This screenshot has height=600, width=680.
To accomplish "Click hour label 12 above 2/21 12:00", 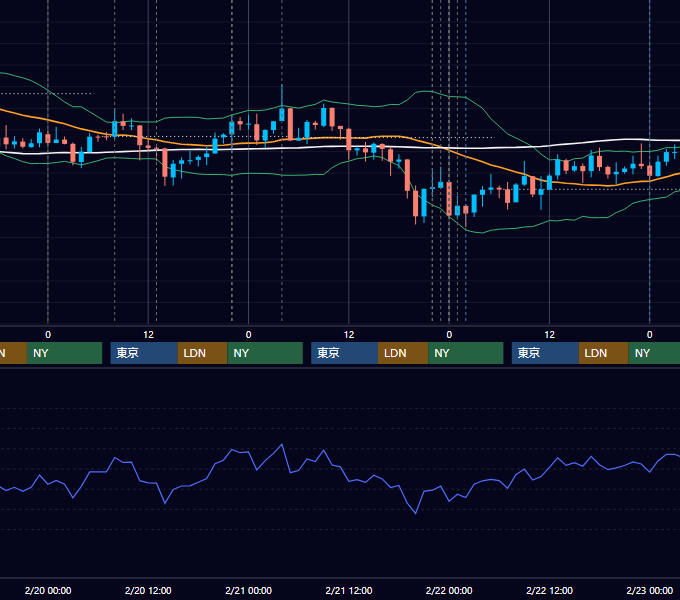I will click(x=349, y=334).
